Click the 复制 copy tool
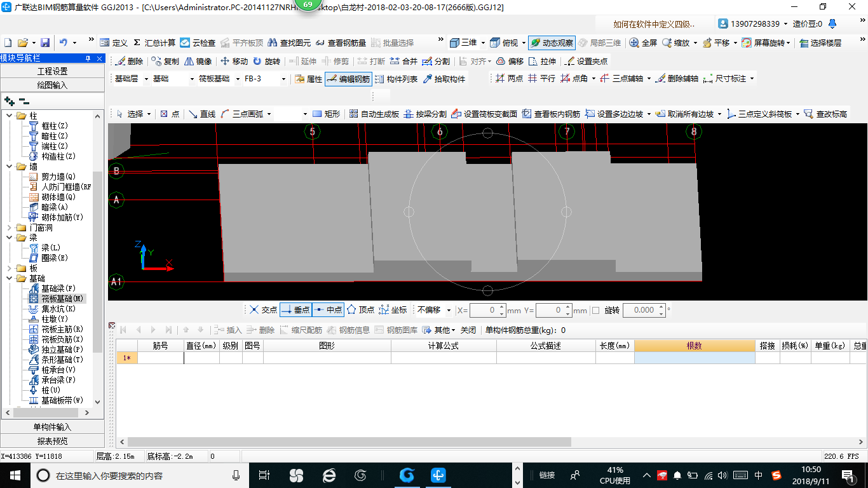The height and width of the screenshot is (488, 868). tap(165, 62)
